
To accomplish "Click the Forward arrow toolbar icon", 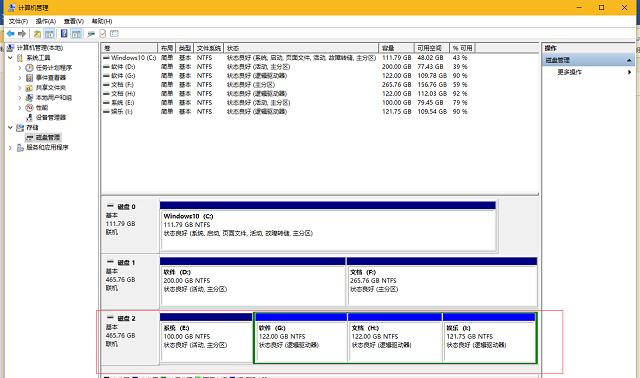I will tap(22, 33).
